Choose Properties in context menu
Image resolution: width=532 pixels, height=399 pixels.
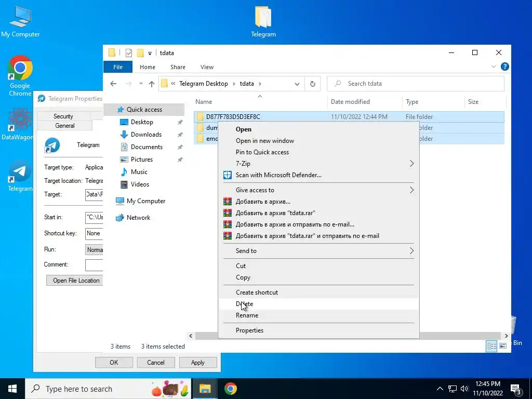click(318, 330)
